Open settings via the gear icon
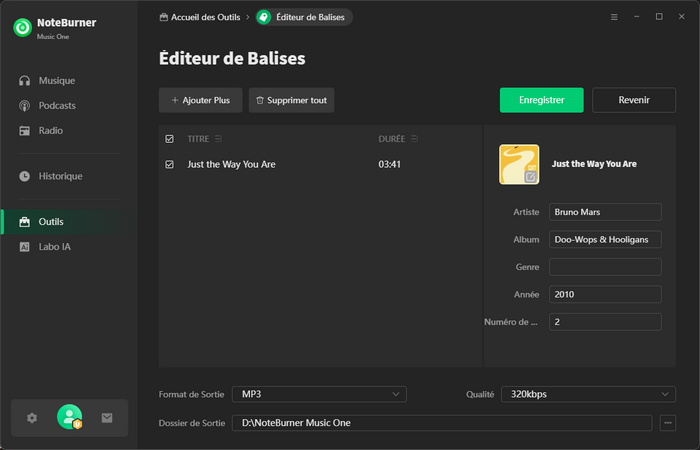Screen dimensions: 700x450 [32, 418]
